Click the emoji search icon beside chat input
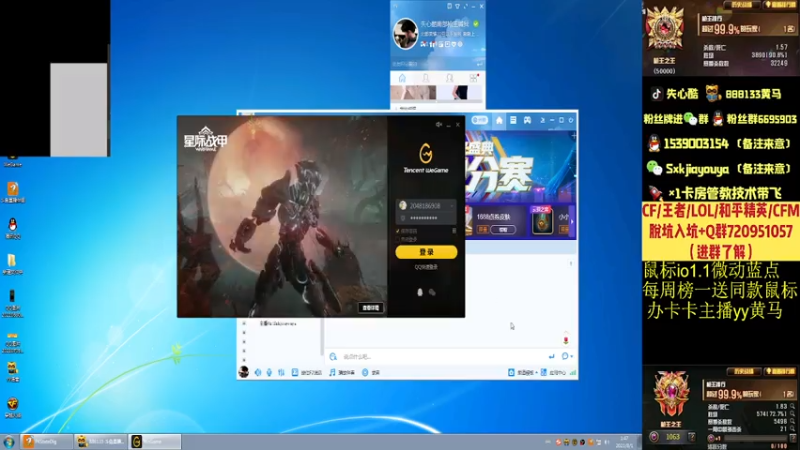The width and height of the screenshot is (800, 450). click(x=333, y=357)
